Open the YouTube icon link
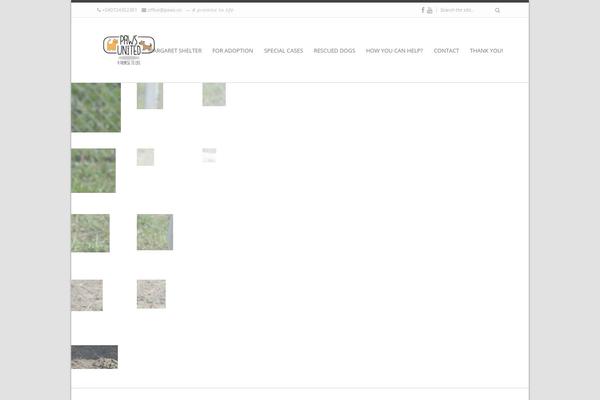The image size is (600, 400). [430, 10]
